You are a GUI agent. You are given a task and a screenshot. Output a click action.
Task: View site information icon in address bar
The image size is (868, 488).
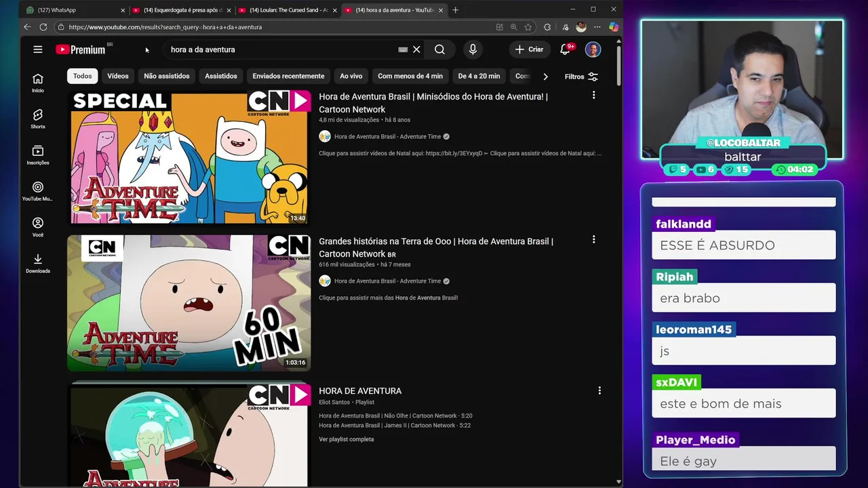coord(61,27)
